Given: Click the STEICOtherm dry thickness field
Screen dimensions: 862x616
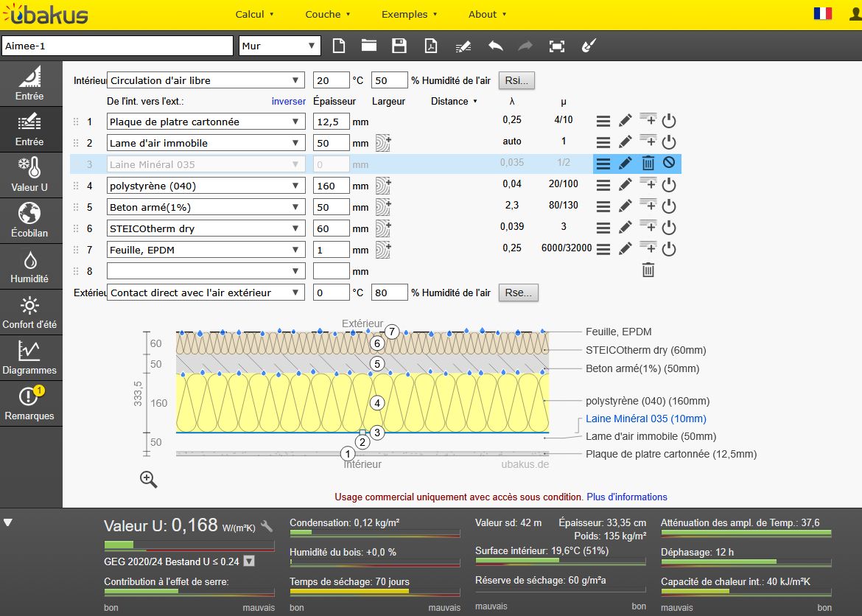Looking at the screenshot, I should pos(331,228).
